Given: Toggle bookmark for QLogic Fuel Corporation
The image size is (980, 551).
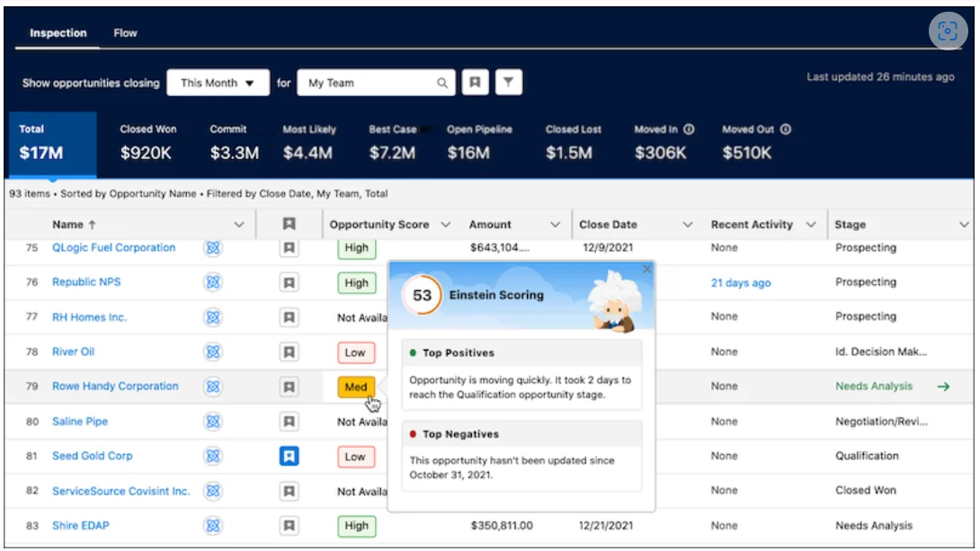Looking at the screenshot, I should pos(289,248).
